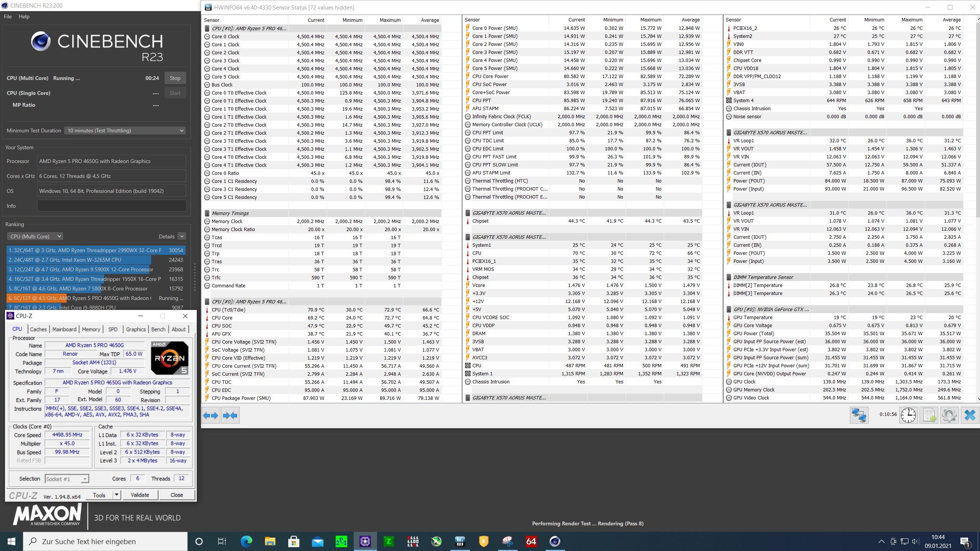Open CPU-Z Tools dropdown arrow

pos(116,495)
